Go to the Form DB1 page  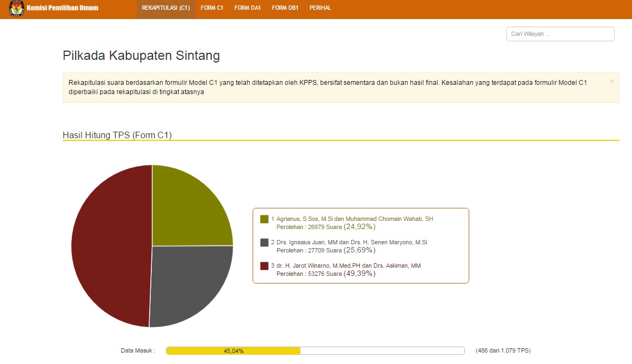click(x=285, y=8)
